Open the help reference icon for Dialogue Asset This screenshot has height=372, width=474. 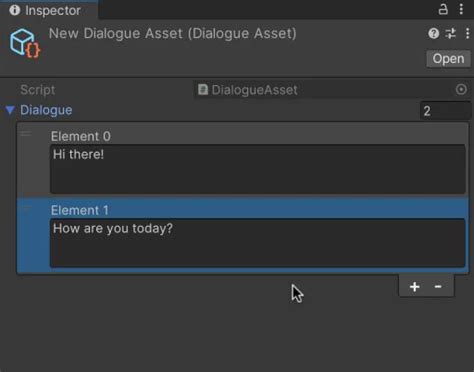click(x=433, y=33)
